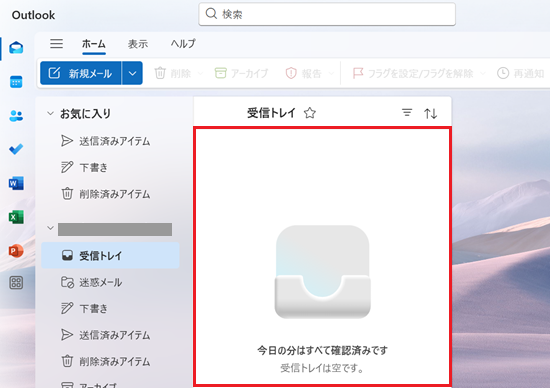550x388 pixels.
Task: Click フラグを設定/フラグを解除 toolbar button
Action: pyautogui.click(x=412, y=73)
